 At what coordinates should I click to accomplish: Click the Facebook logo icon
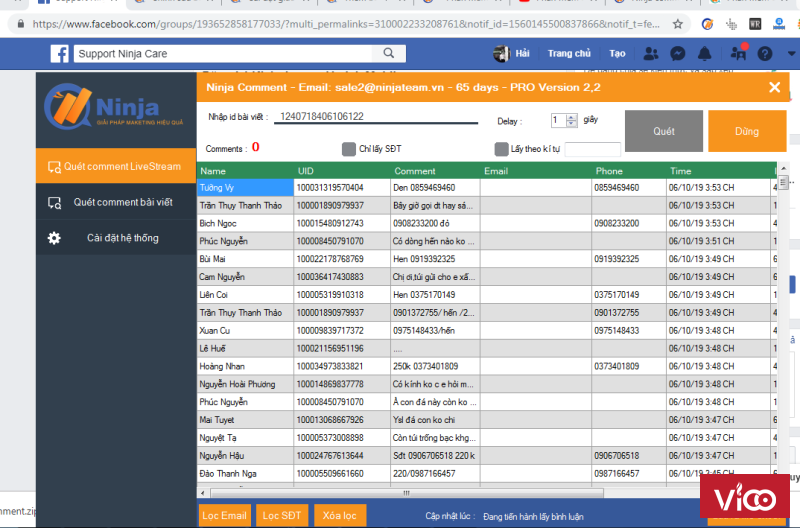pos(59,54)
